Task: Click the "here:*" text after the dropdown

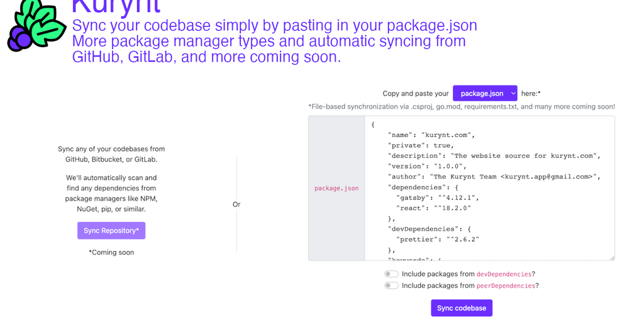Action: pyautogui.click(x=531, y=93)
